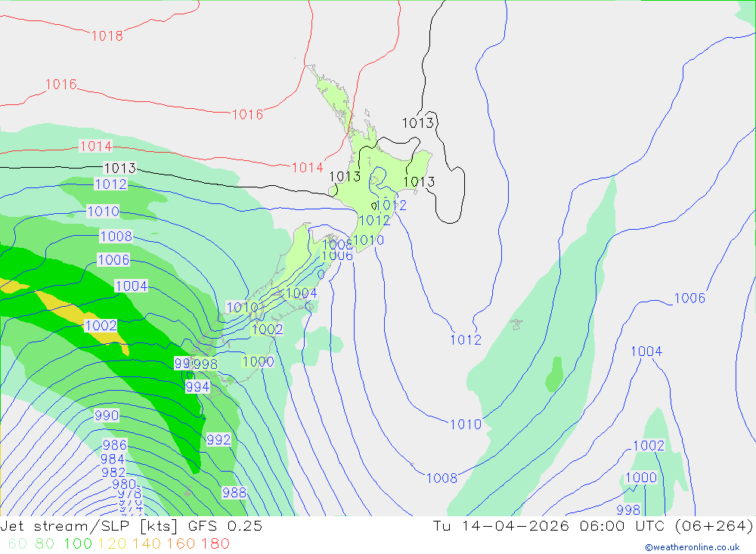Click the yellow legend value 120
The width and height of the screenshot is (756, 554).
tap(112, 543)
